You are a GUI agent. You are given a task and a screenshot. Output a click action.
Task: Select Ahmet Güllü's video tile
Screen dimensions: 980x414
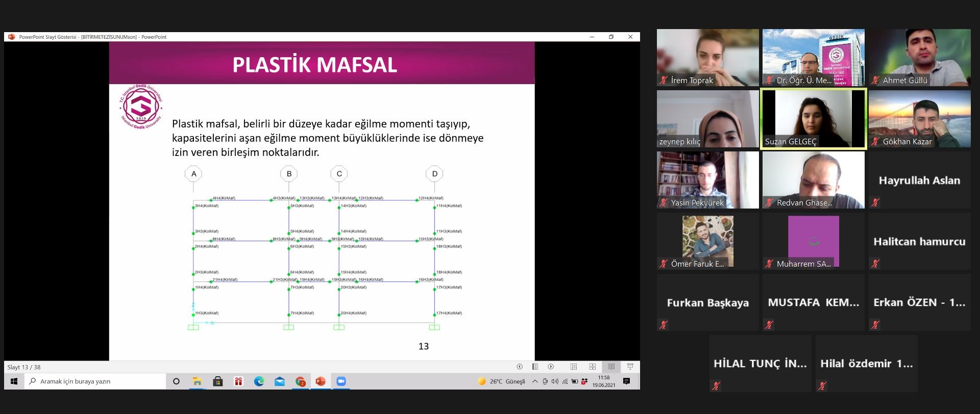(x=920, y=58)
